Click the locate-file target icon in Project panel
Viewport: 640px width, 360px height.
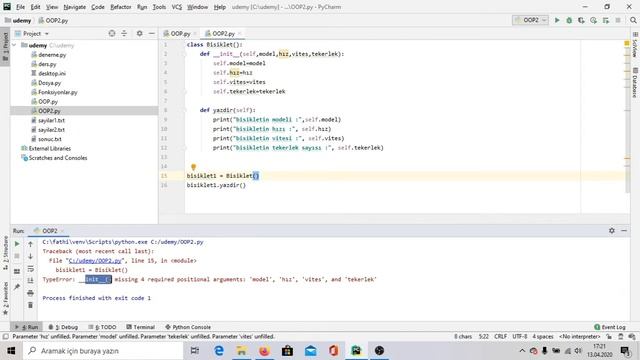pyautogui.click(x=112, y=33)
